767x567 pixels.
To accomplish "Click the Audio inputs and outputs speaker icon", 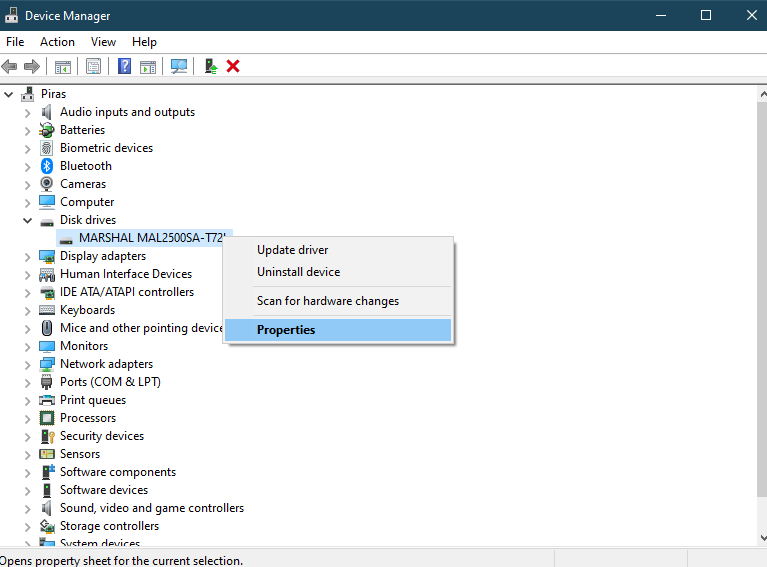I will click(x=46, y=112).
